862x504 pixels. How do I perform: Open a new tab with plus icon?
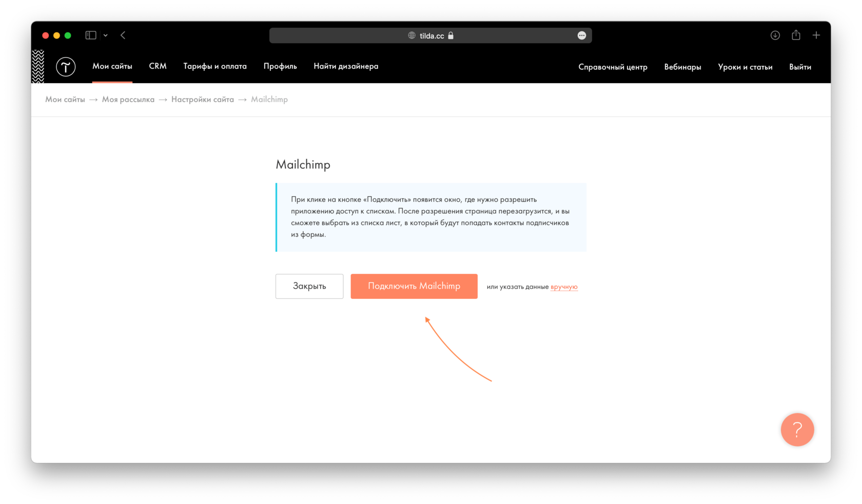coord(816,35)
